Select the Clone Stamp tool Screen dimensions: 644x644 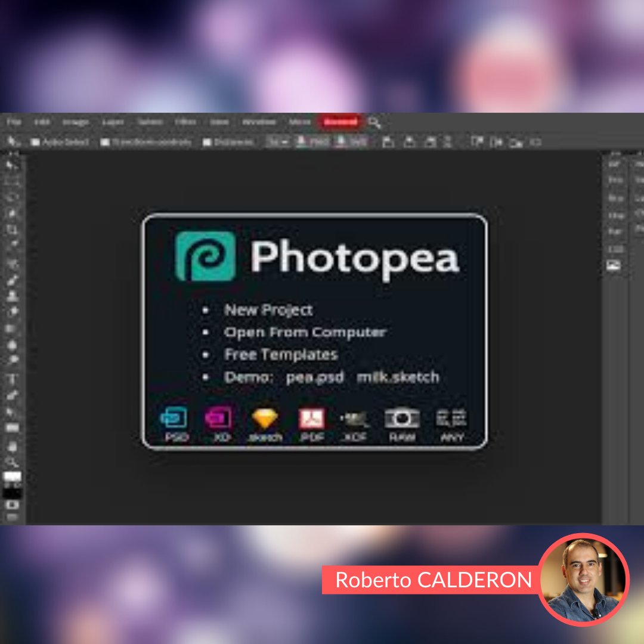(x=12, y=296)
